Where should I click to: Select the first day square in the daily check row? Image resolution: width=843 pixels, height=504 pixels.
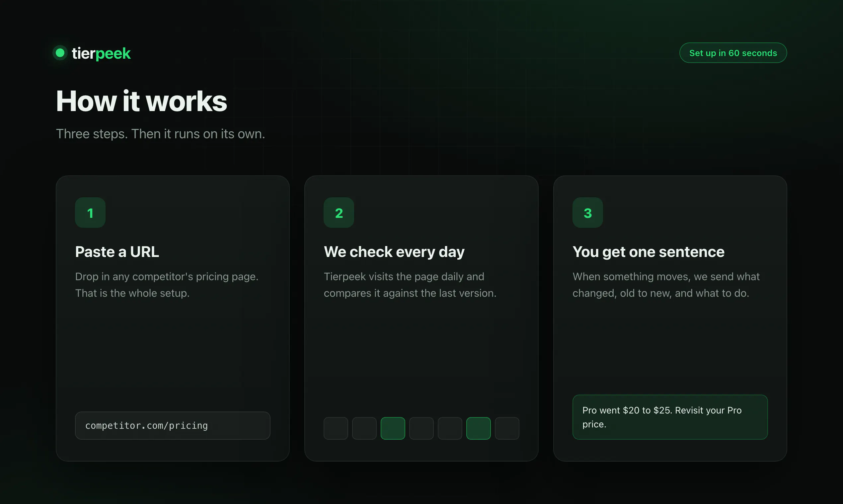pyautogui.click(x=336, y=428)
